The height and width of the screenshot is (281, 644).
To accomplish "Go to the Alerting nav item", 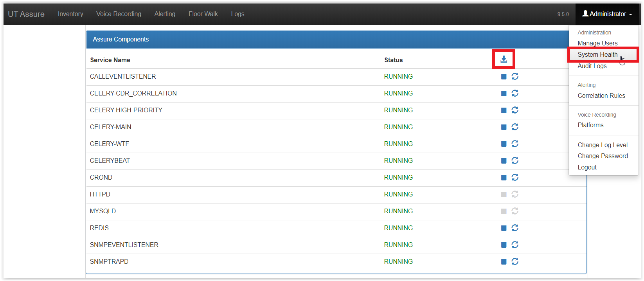I will (x=165, y=14).
